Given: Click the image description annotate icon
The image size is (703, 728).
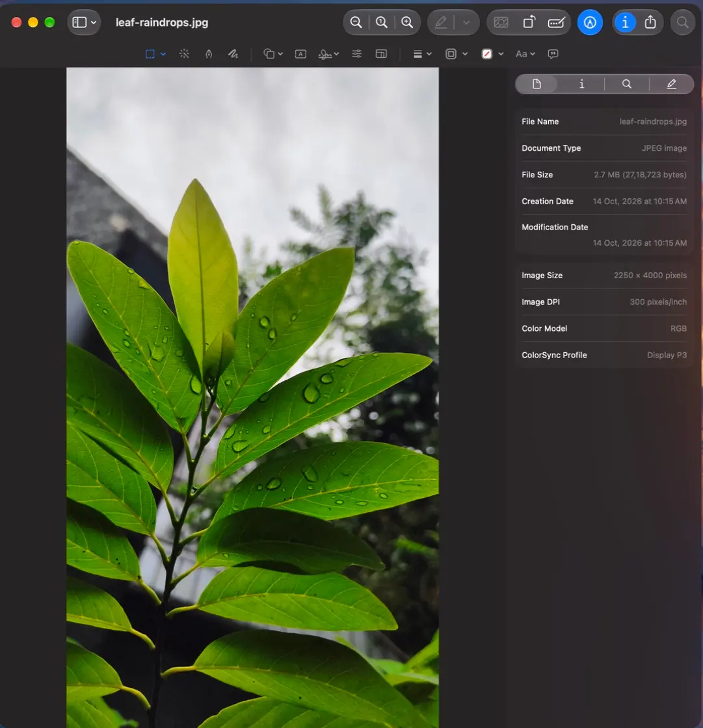Looking at the screenshot, I should click(x=553, y=54).
